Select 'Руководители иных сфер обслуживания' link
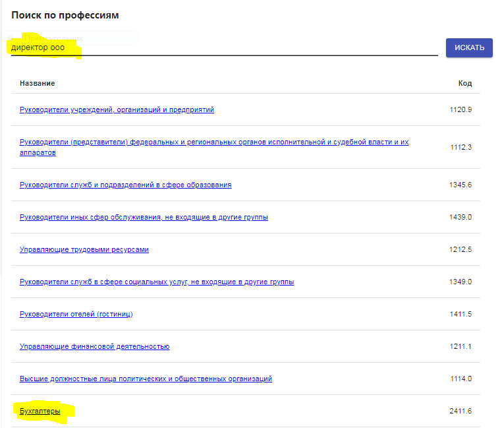Image resolution: width=504 pixels, height=428 pixels. (144, 217)
